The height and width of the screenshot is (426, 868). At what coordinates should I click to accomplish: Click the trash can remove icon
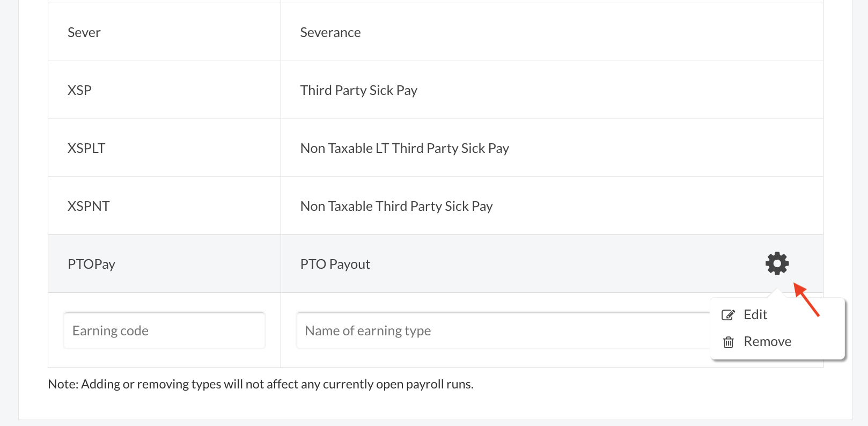point(728,342)
